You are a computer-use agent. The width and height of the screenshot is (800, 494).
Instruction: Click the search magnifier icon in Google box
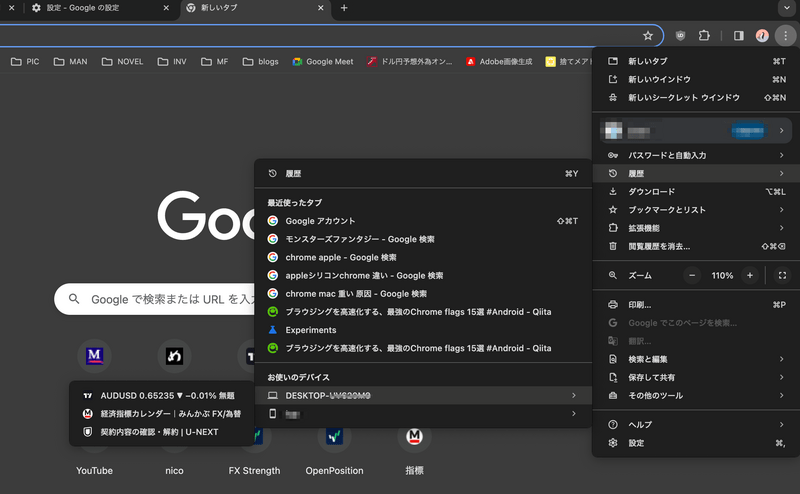pyautogui.click(x=74, y=299)
